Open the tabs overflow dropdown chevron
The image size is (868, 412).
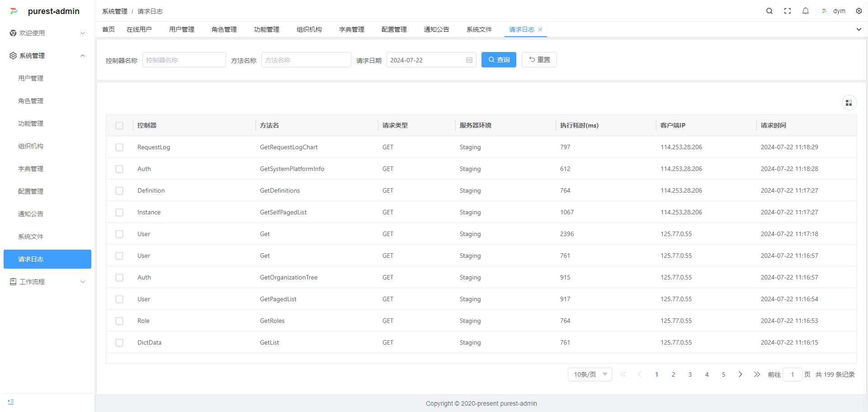point(859,29)
